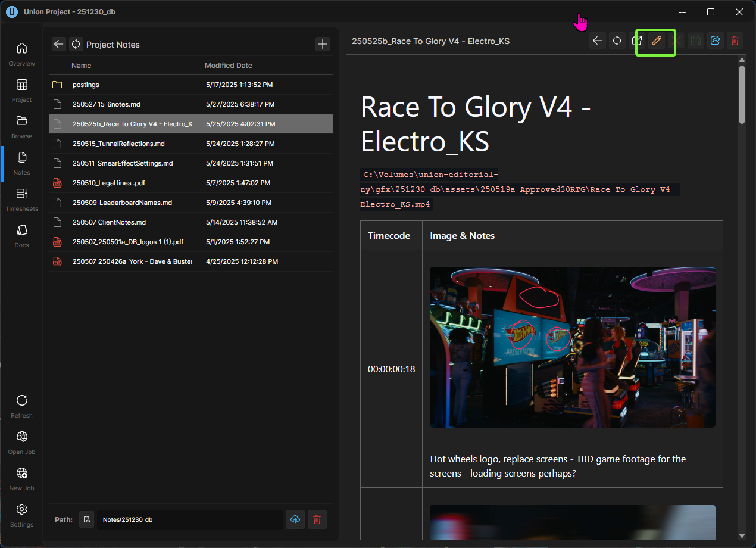Share the note with the blue arrow icon
The image size is (756, 548).
point(715,41)
